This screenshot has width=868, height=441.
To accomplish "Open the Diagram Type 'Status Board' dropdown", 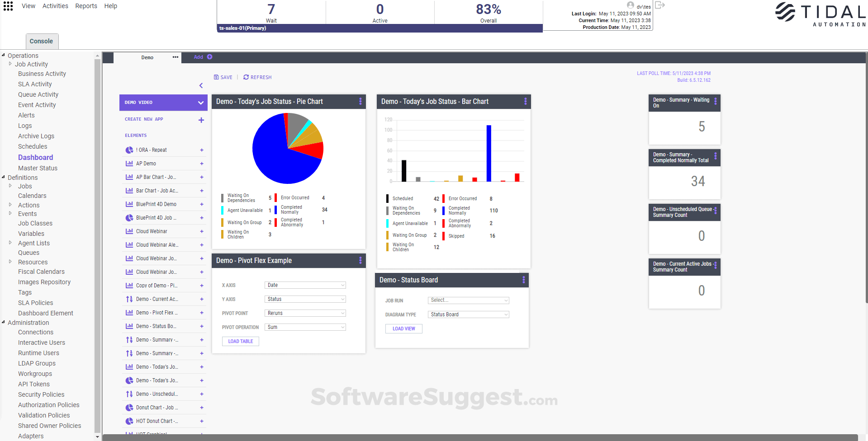I will point(468,314).
